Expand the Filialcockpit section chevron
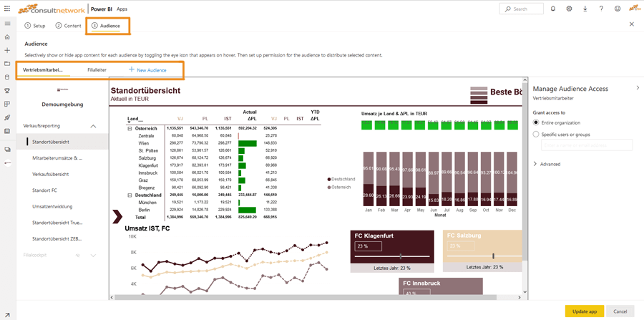644x320 pixels. coord(93,255)
